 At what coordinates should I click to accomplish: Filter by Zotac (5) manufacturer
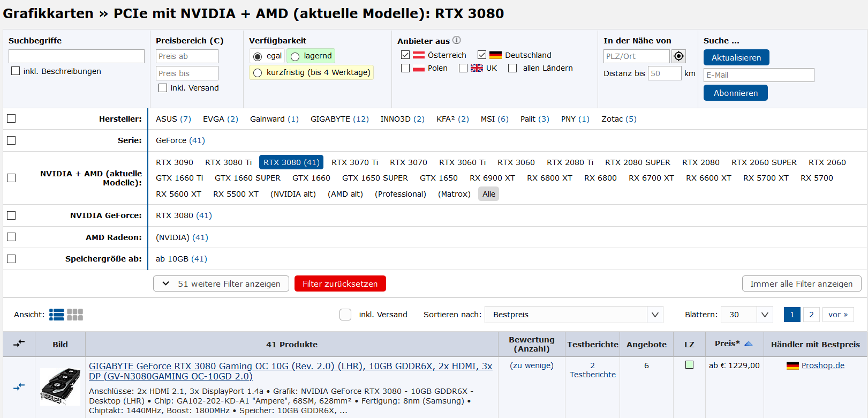coord(619,119)
